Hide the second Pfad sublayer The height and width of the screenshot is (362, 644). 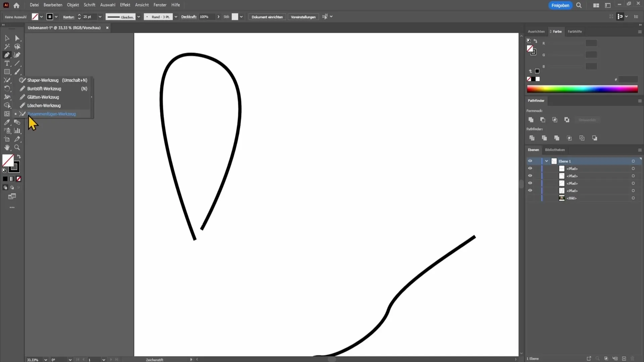pyautogui.click(x=530, y=176)
